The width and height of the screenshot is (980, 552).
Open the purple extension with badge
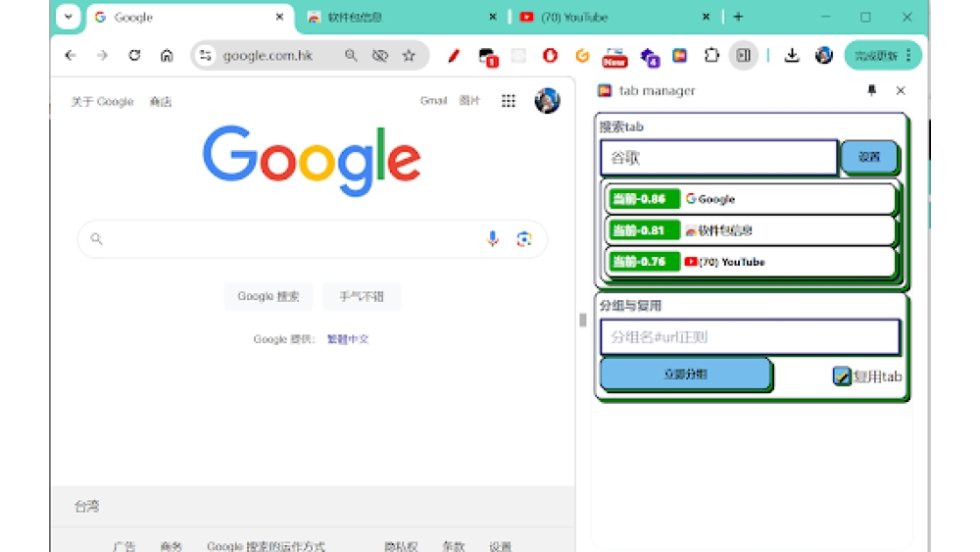650,57
